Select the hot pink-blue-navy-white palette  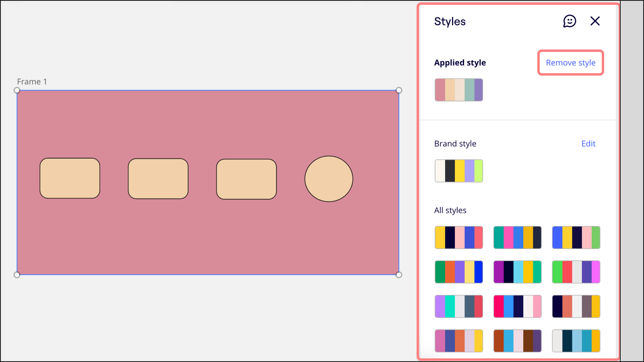coord(517,306)
